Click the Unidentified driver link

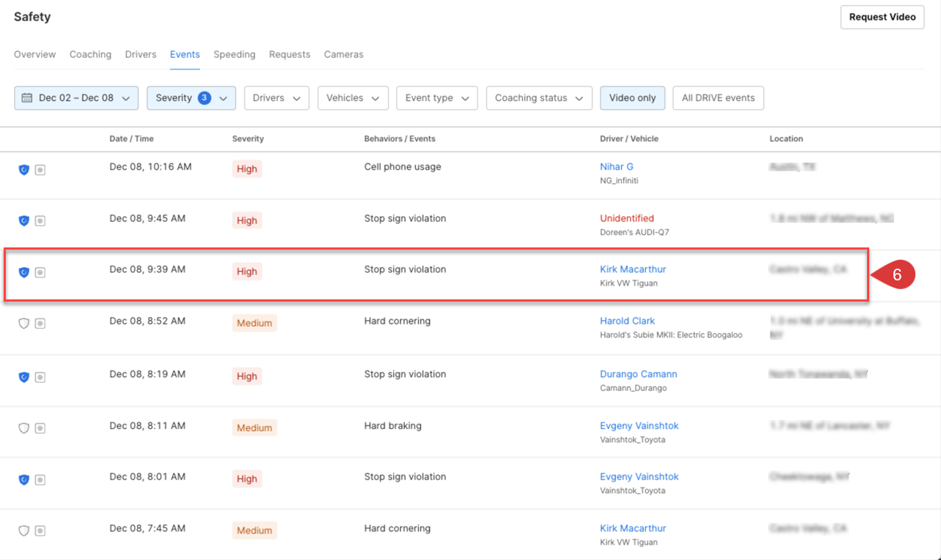coord(627,218)
